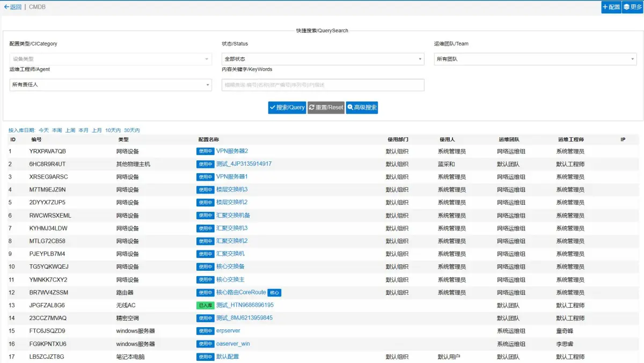Screen dimensions: 644x363
Task: Select code BR7WV4ZSSM cell
Action: pyautogui.click(x=49, y=293)
